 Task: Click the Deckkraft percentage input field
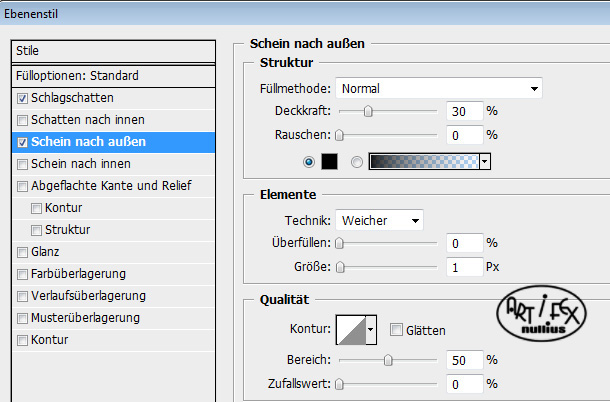click(x=465, y=111)
